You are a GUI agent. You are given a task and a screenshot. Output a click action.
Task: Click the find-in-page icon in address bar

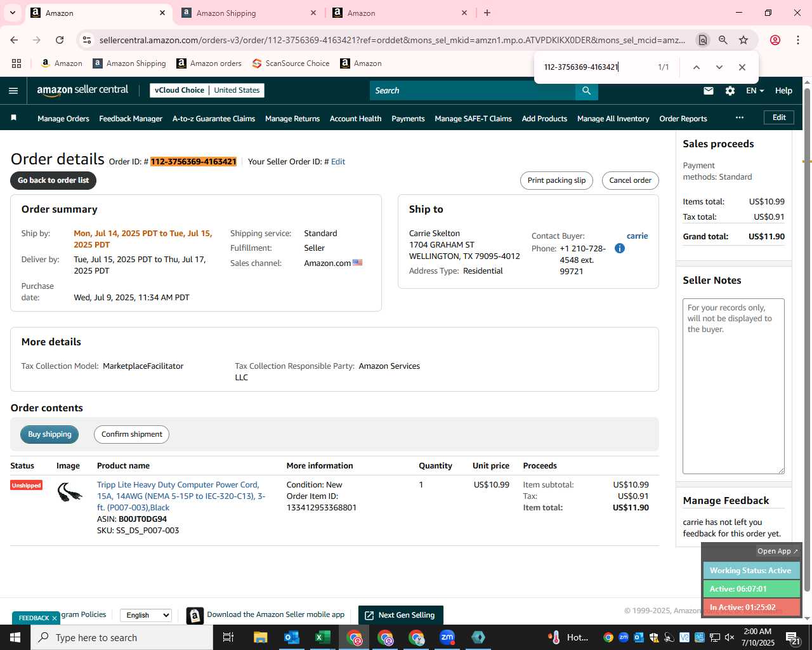(702, 40)
